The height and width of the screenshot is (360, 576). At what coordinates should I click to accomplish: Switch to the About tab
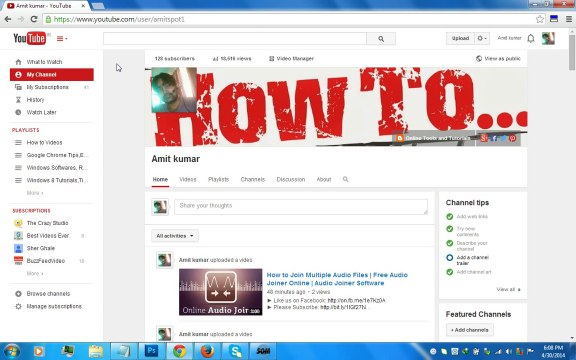point(324,179)
